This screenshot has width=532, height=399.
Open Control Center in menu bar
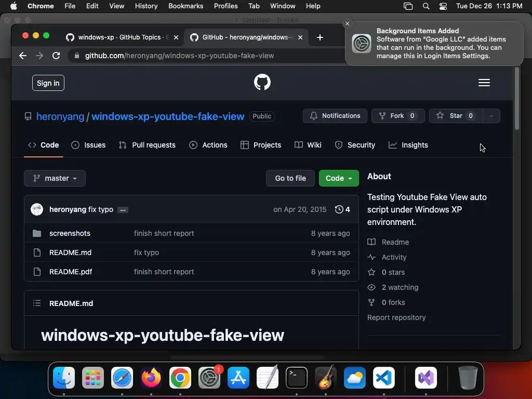[x=443, y=6]
